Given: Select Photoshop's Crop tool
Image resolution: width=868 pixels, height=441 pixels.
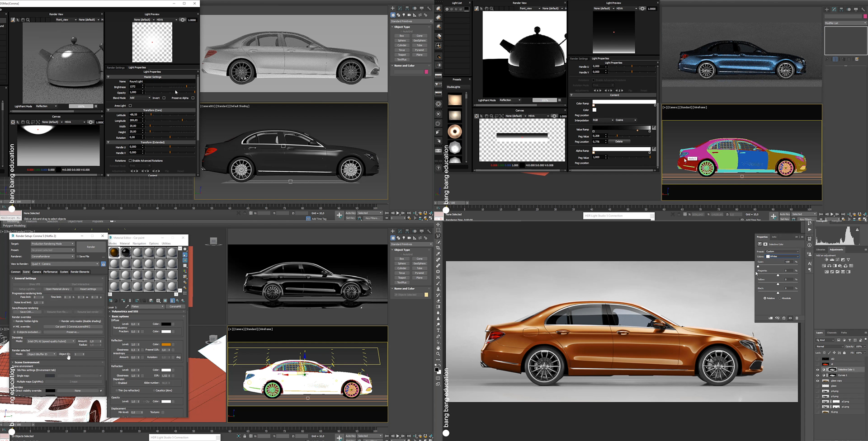Looking at the screenshot, I should [438, 248].
